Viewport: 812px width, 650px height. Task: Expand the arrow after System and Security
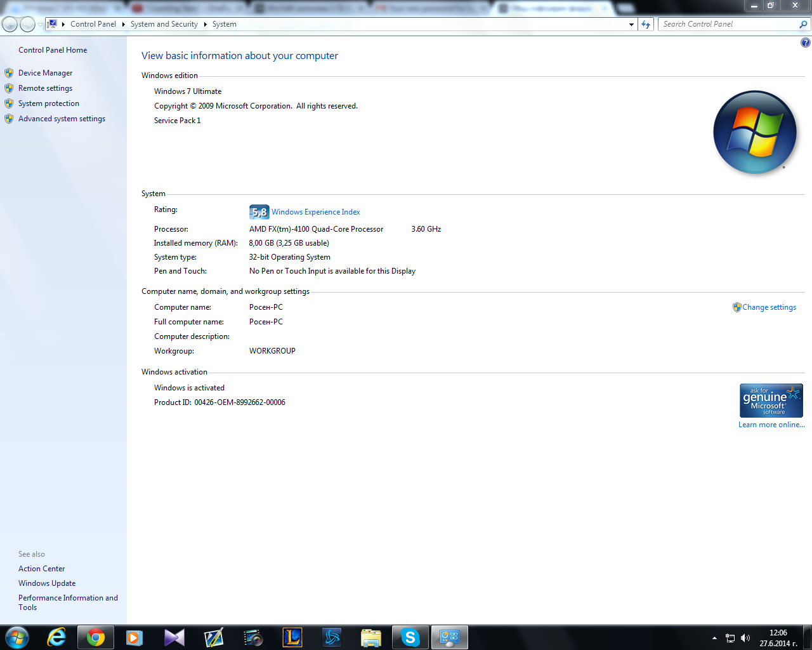click(205, 24)
